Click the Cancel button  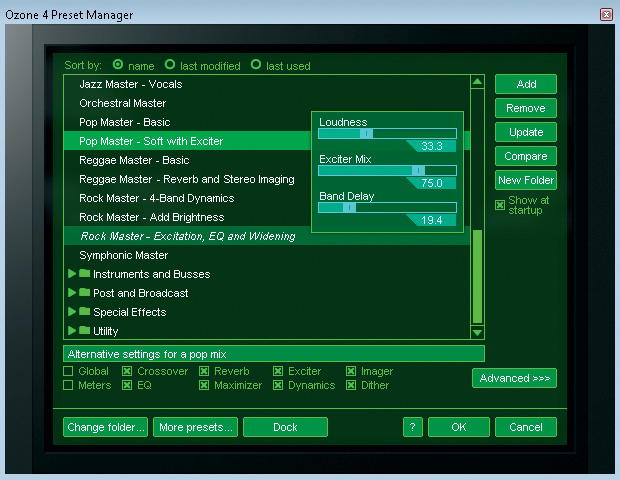[x=526, y=427]
